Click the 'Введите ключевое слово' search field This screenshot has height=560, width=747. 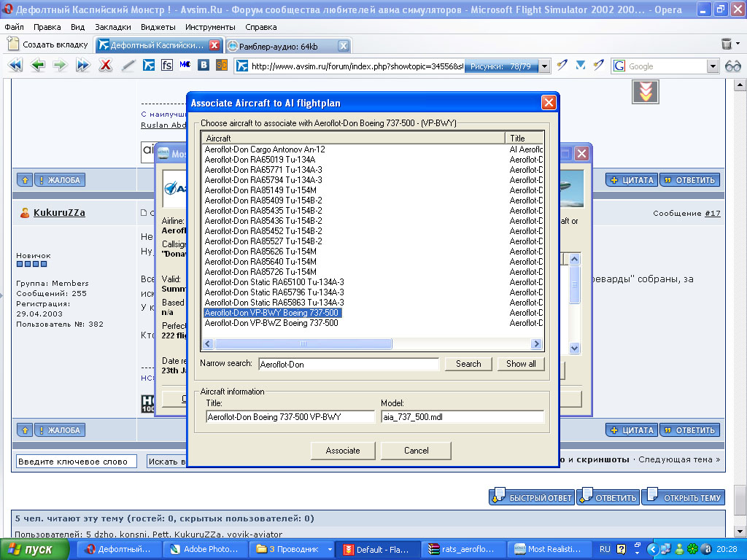coord(76,462)
